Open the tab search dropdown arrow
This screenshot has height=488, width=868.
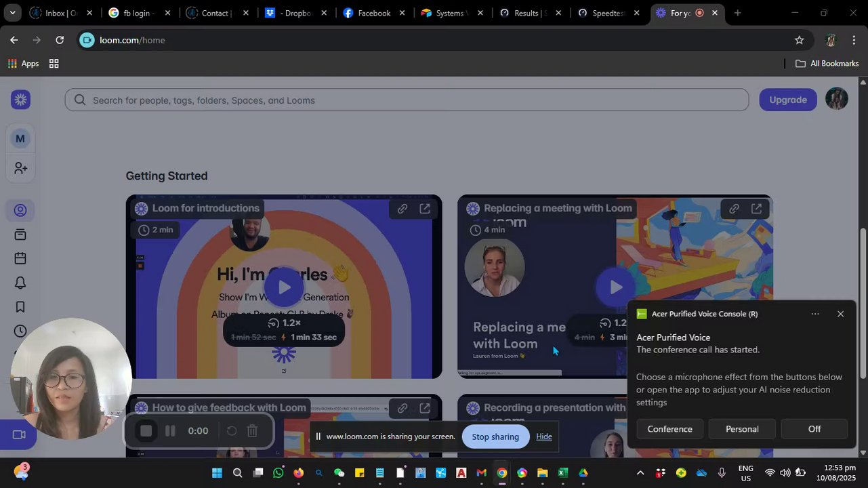click(12, 13)
